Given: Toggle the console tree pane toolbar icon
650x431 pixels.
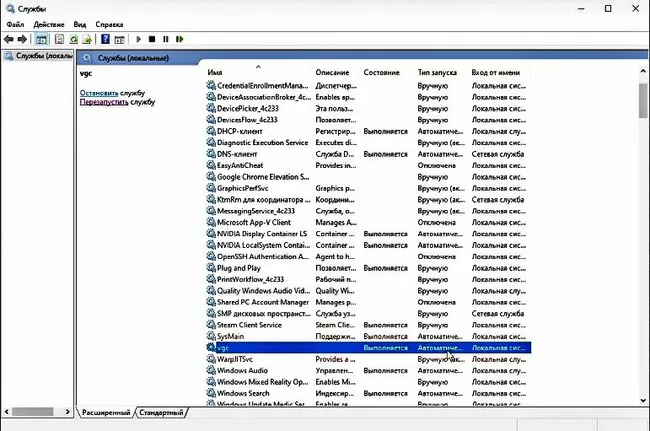Looking at the screenshot, I should [42, 39].
